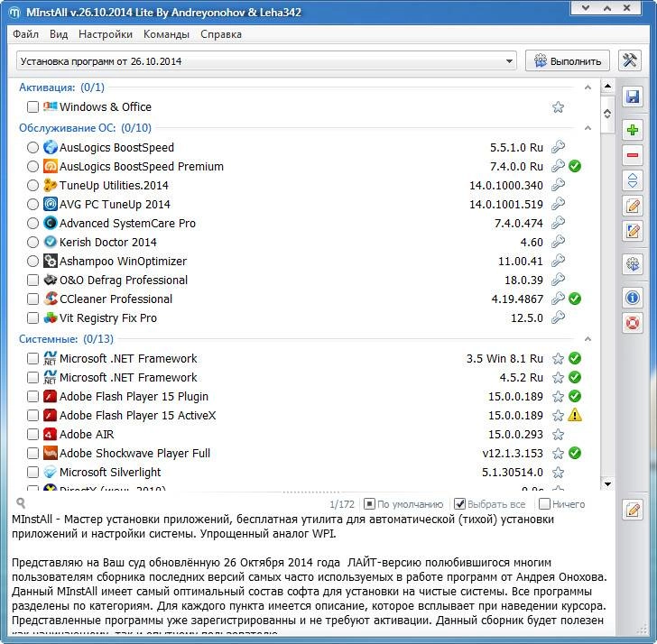Click the 'Системные: (0/13)' group header
657x644 pixels.
pyautogui.click(x=66, y=339)
